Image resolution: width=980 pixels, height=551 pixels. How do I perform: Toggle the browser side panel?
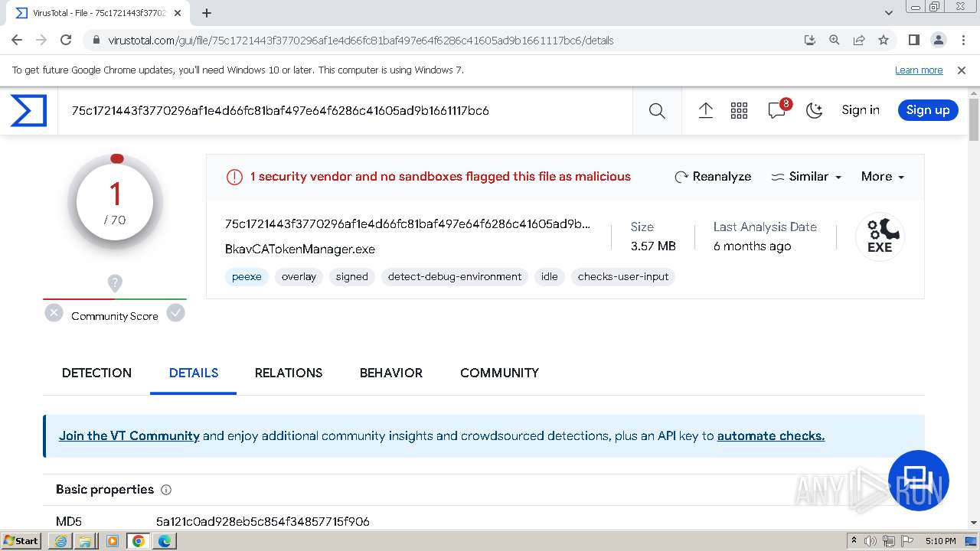pyautogui.click(x=913, y=41)
